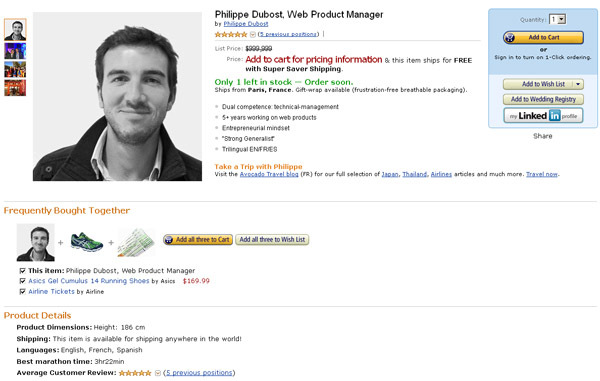Click the five-star rating in Product Details
The height and width of the screenshot is (381, 600).
(135, 373)
